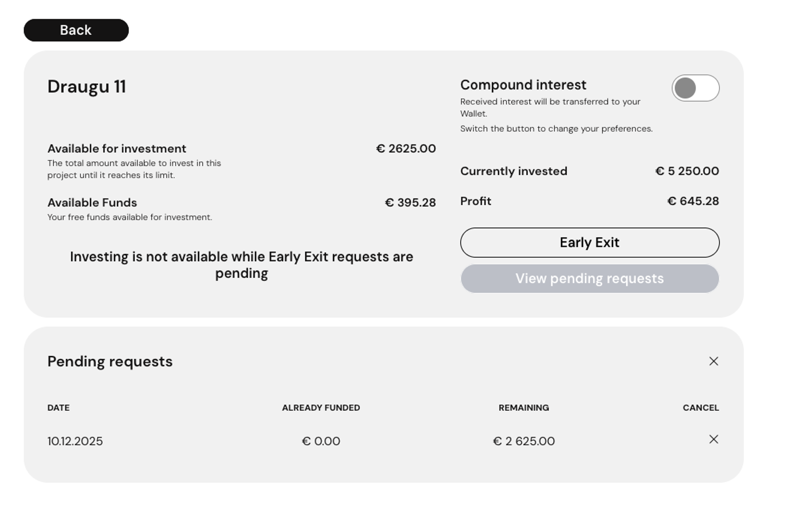Click the CANCEL column header

coord(700,408)
